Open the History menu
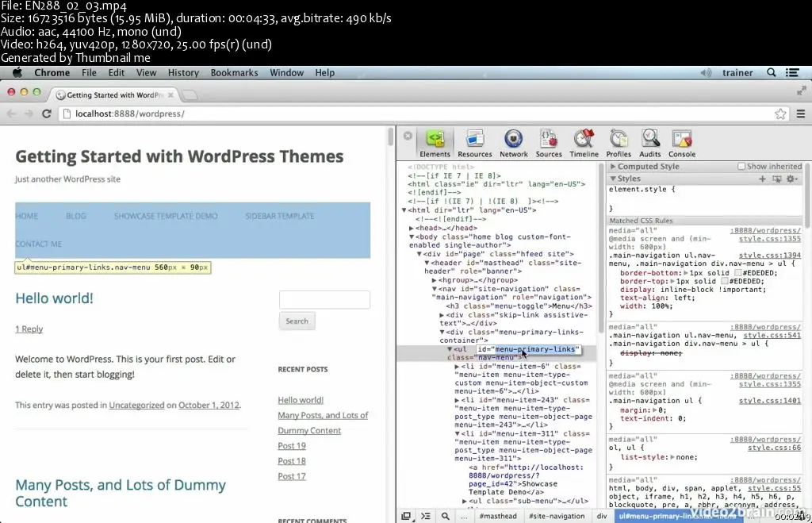Viewport: 812px width, 523px height. [x=183, y=72]
